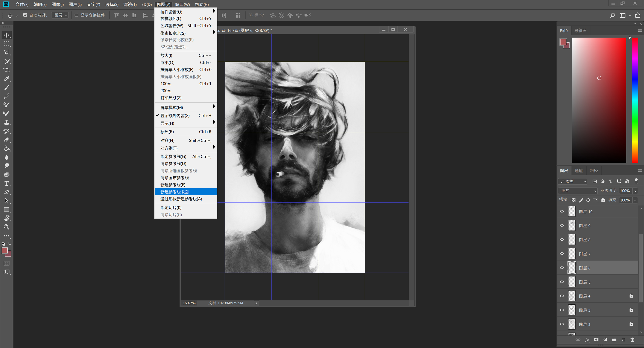Viewport: 644px width, 348px height.
Task: Enable the 显示变换控件 checkbox
Action: [x=76, y=15]
